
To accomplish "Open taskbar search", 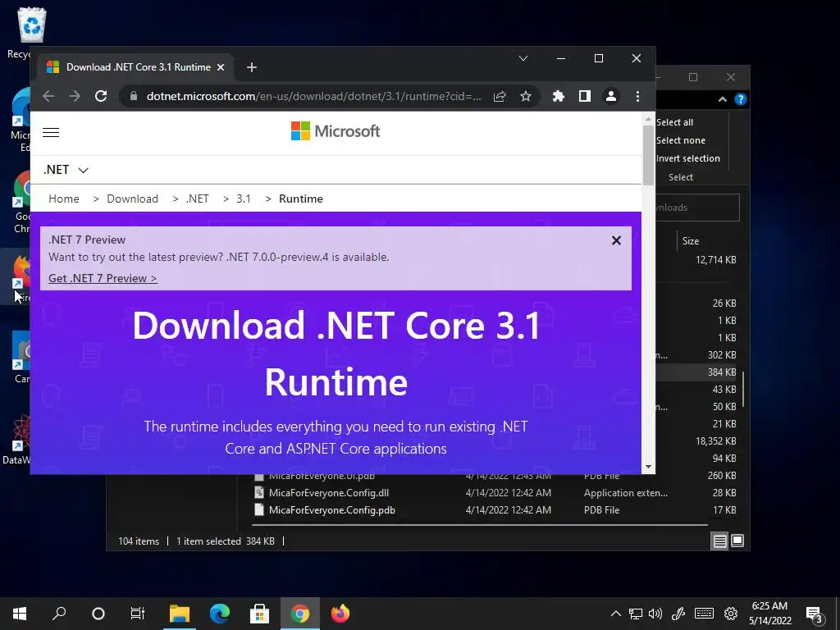I will click(x=59, y=614).
